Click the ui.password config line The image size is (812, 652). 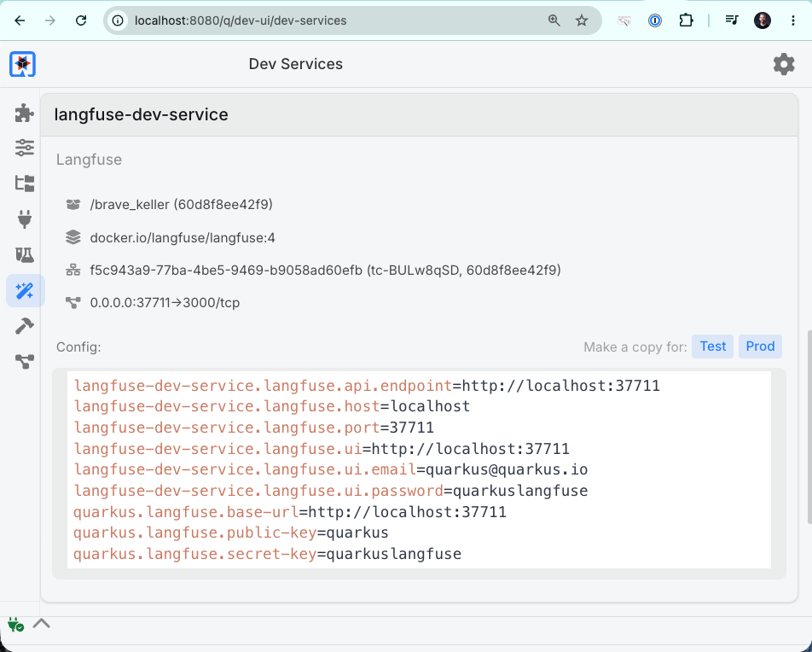(x=330, y=491)
